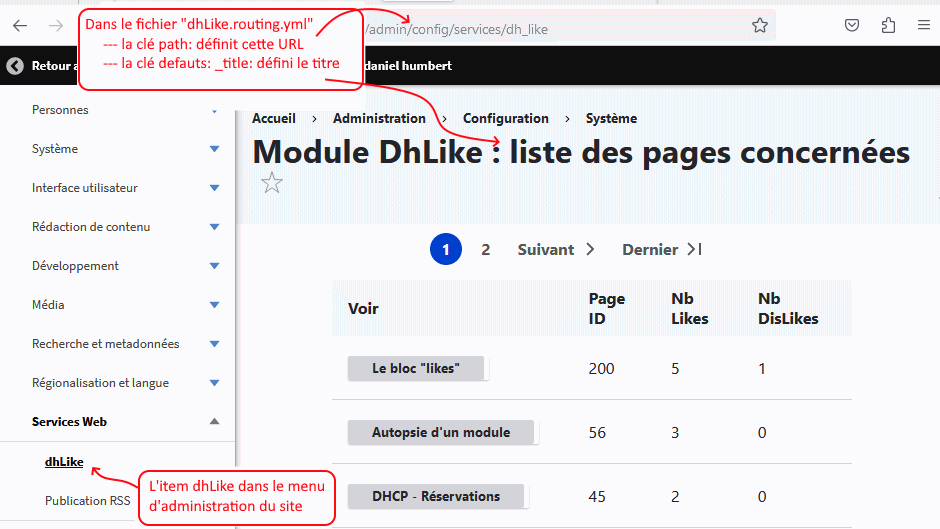Expand the Personnes menu arrow
Screen dimensions: 940x529
[215, 111]
